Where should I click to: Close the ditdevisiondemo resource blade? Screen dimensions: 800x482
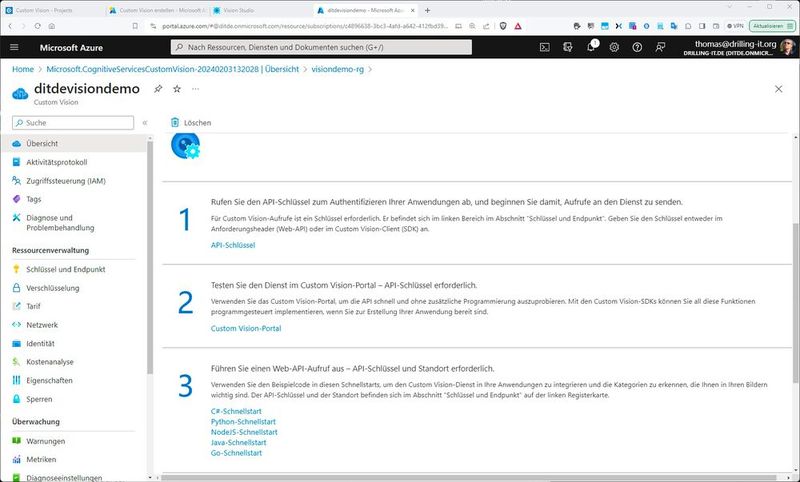pyautogui.click(x=779, y=89)
